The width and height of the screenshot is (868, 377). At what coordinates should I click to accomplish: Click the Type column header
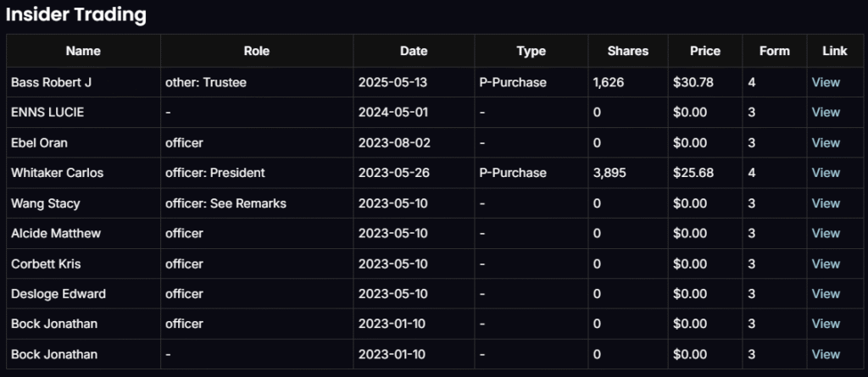pos(531,51)
